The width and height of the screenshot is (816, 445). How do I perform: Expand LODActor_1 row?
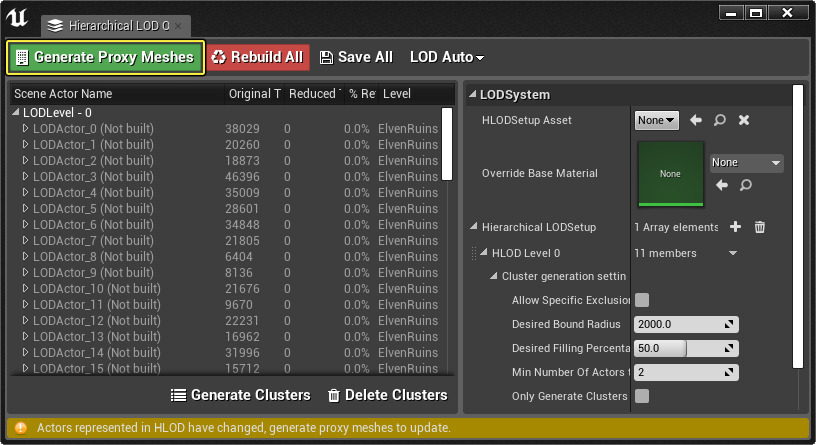pos(25,145)
